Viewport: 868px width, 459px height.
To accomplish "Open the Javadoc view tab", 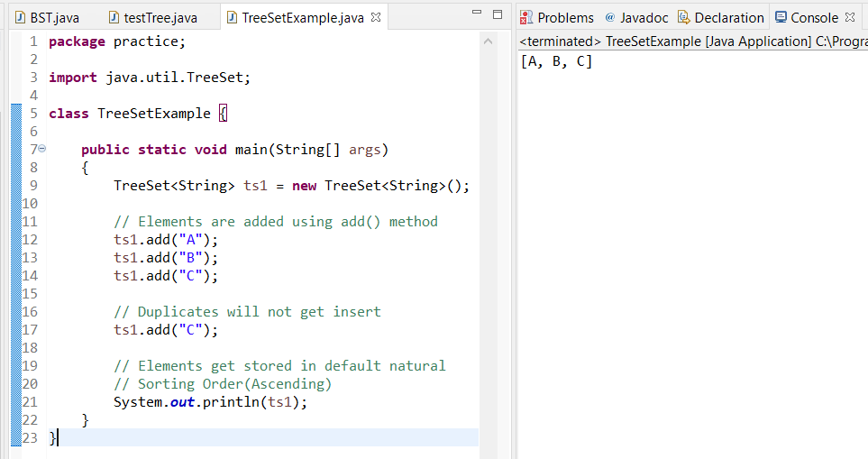I will point(637,18).
